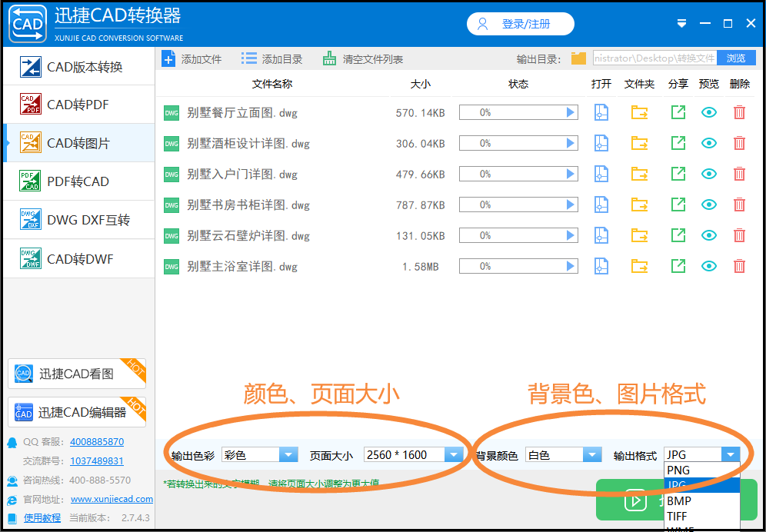Open CAD转DWF in the sidebar
Viewport: 766px width, 532px height.
(79, 258)
